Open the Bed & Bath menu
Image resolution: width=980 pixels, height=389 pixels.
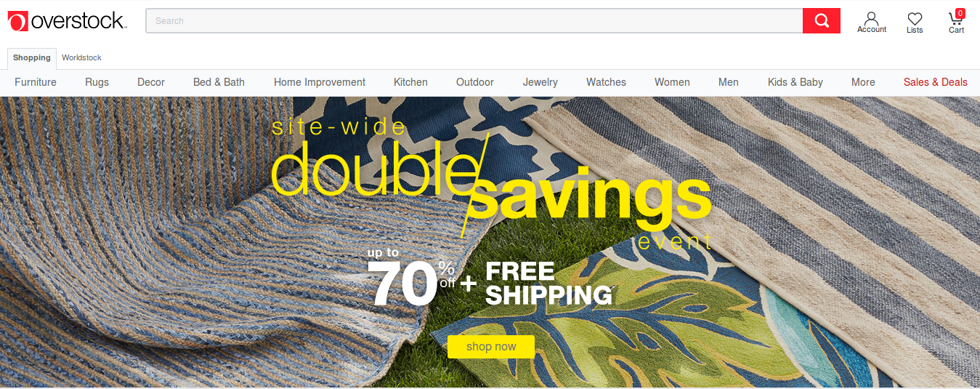pyautogui.click(x=219, y=82)
